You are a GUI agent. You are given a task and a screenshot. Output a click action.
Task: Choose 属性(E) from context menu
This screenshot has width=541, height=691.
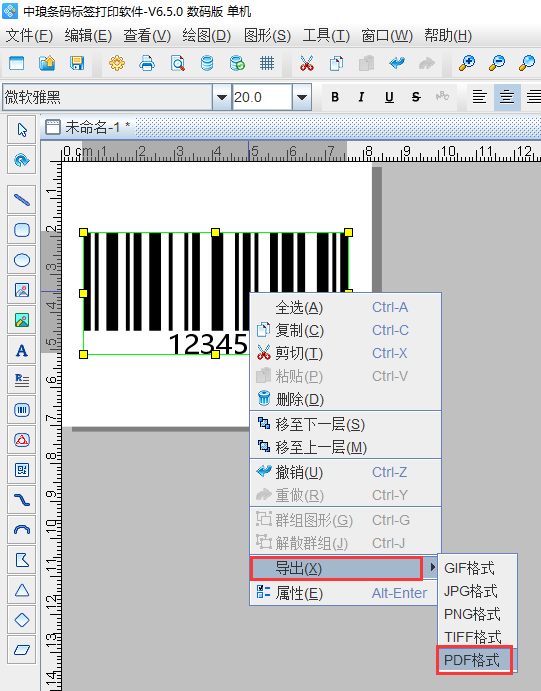click(344, 593)
